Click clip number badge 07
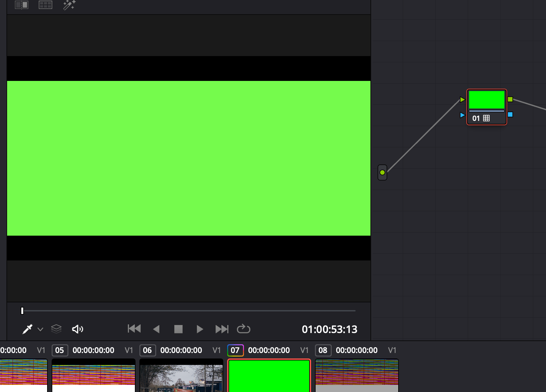546x392 pixels. coord(235,350)
